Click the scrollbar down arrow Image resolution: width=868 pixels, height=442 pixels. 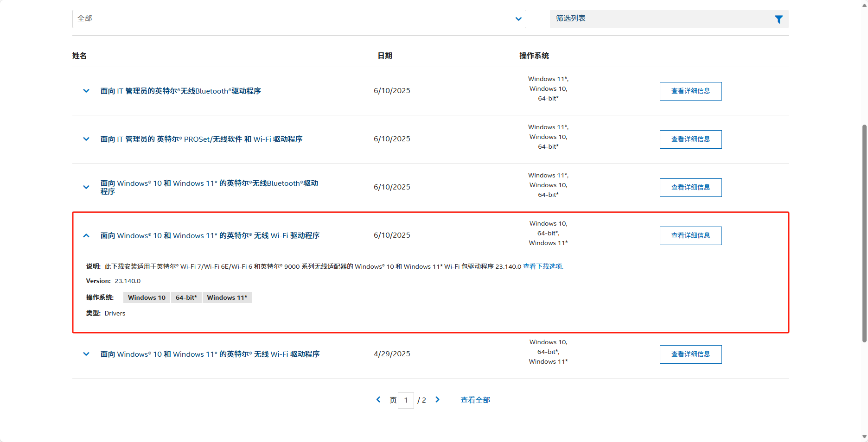click(x=864, y=437)
